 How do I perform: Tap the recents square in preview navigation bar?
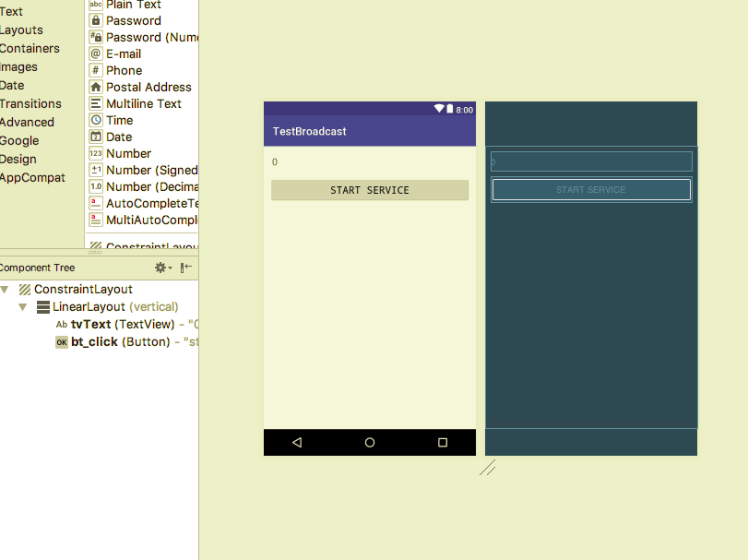(x=443, y=443)
